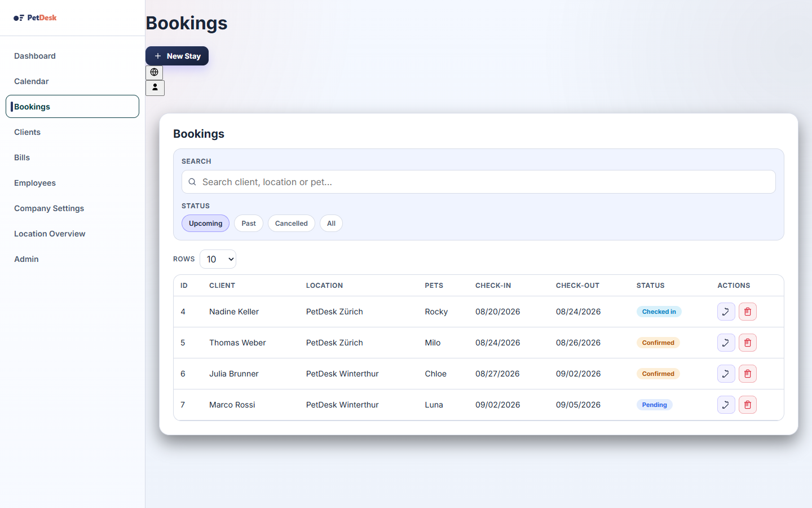The height and width of the screenshot is (508, 812).
Task: Click the PetDesk logo
Action: 35,17
